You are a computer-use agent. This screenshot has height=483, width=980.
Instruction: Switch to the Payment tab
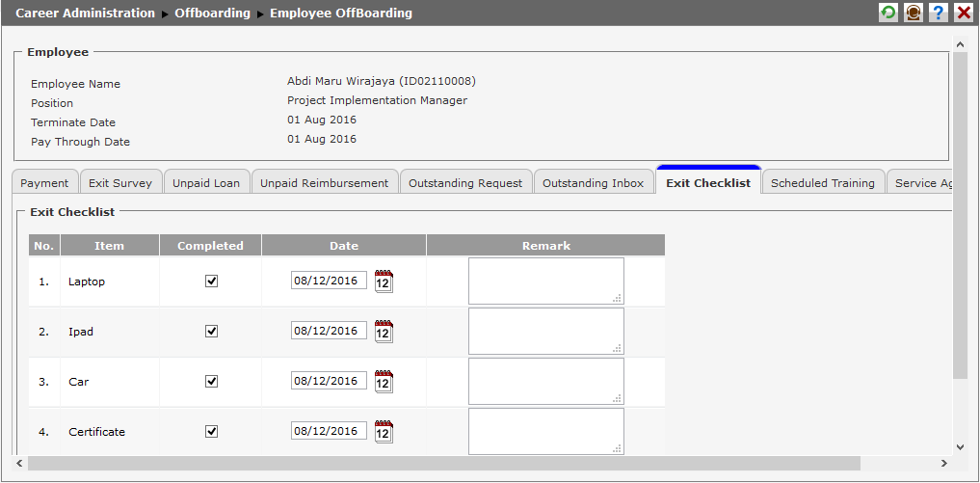click(x=44, y=182)
